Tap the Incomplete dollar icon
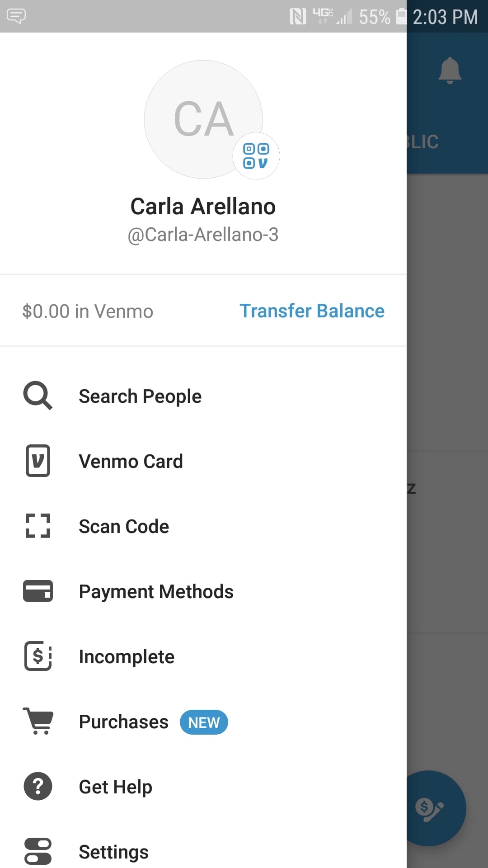The height and width of the screenshot is (868, 488). click(38, 656)
